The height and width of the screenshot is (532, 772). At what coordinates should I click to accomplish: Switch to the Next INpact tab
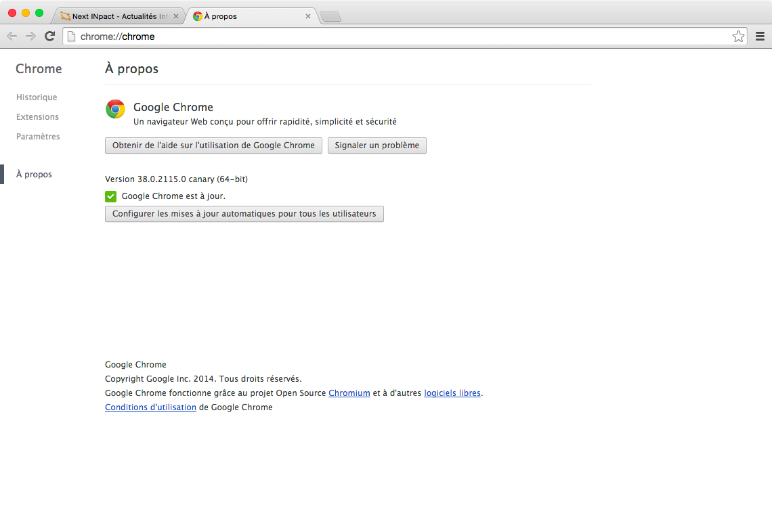(115, 16)
